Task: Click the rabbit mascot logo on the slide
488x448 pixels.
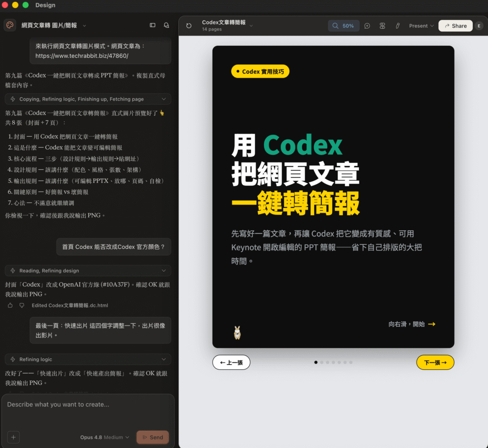Action: 237,333
